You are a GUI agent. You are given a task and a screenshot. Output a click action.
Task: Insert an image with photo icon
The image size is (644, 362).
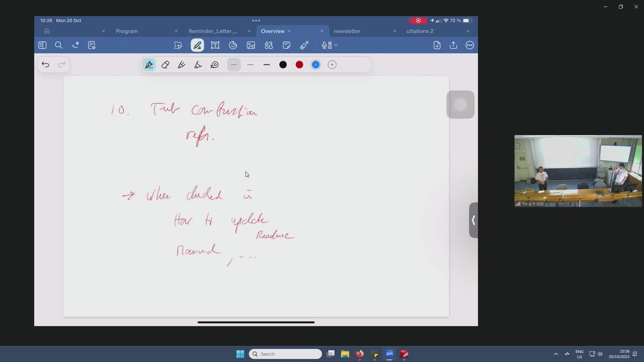coord(251,45)
